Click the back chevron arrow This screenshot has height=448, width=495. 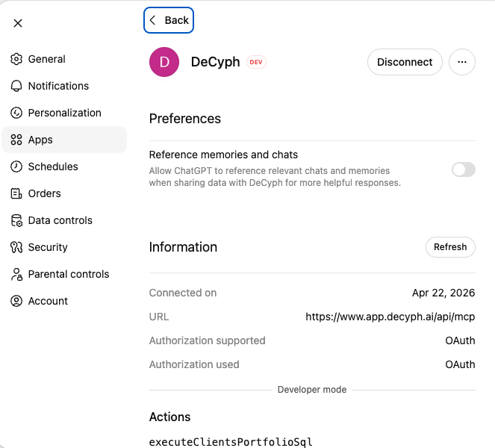pyautogui.click(x=153, y=20)
